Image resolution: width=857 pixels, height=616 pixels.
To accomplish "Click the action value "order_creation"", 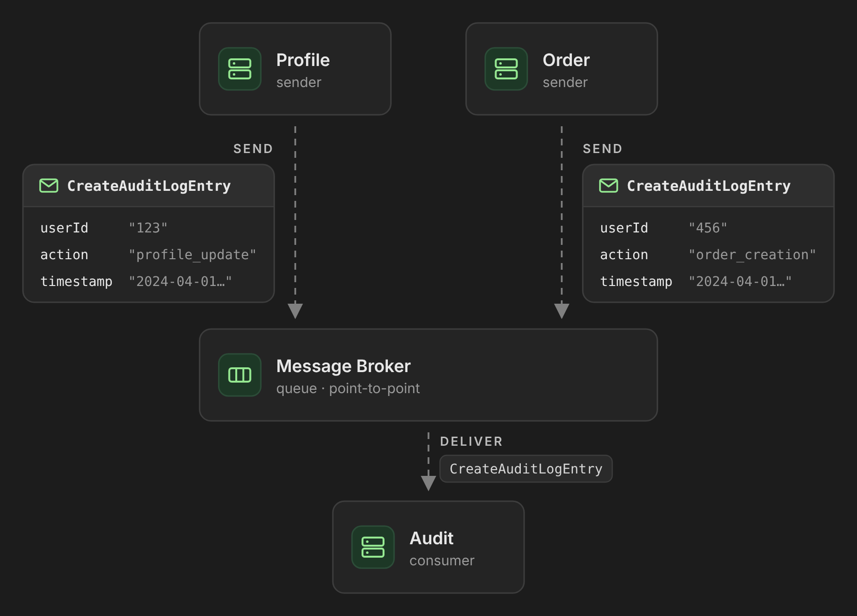I will pos(752,255).
